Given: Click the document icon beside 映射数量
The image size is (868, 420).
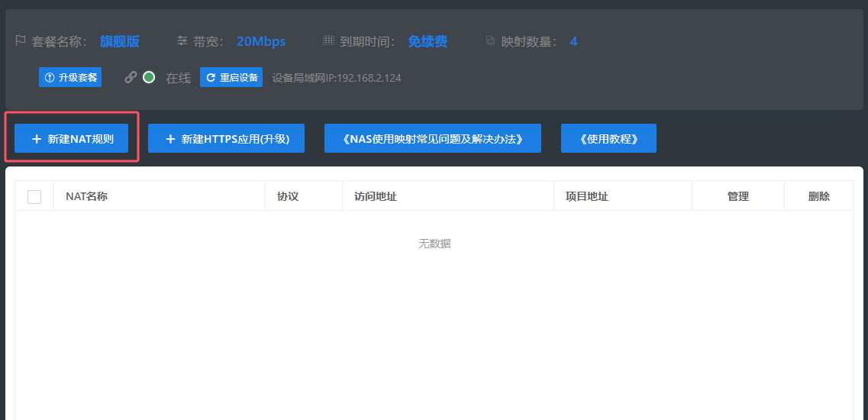Looking at the screenshot, I should pos(490,41).
